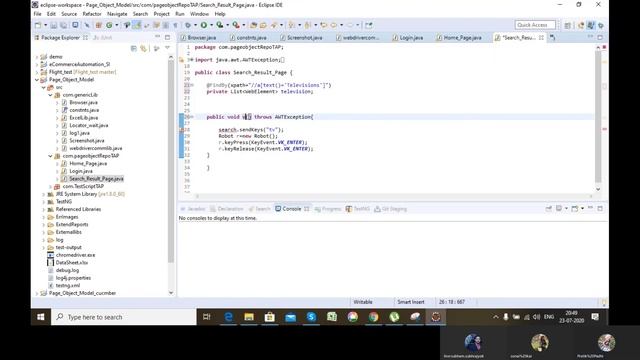Open Chrome from the taskbar
The image size is (640, 360).
[x=373, y=317]
